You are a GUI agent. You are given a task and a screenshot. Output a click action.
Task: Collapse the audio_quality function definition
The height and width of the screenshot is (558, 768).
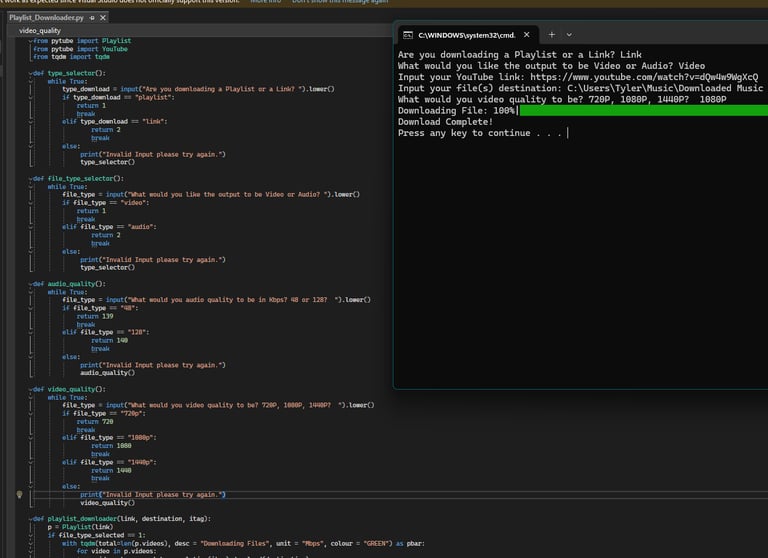click(x=32, y=283)
